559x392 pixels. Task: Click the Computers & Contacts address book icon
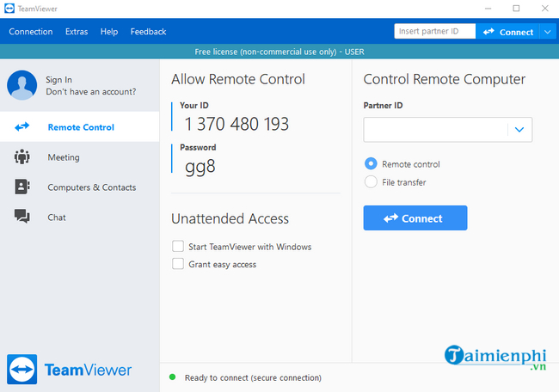coord(22,187)
